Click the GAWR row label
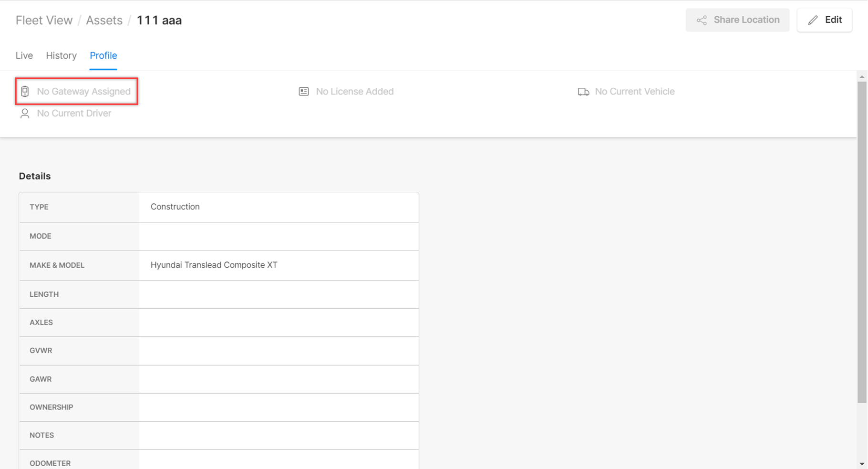868x469 pixels. tap(41, 379)
